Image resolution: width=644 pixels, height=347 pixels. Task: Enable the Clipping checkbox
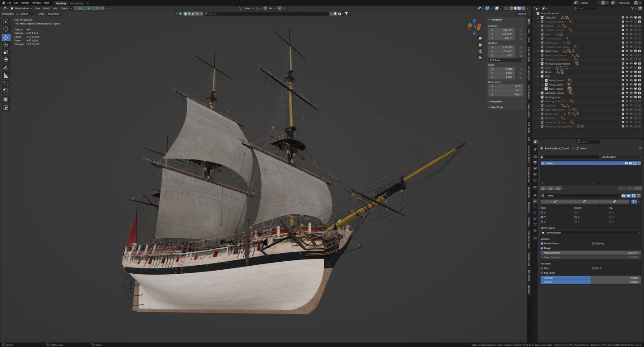(593, 243)
